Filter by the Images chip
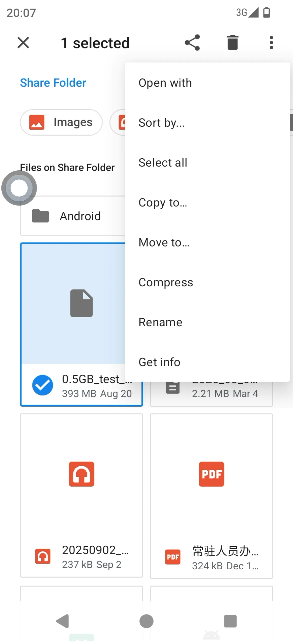This screenshot has width=293, height=644. click(x=61, y=122)
